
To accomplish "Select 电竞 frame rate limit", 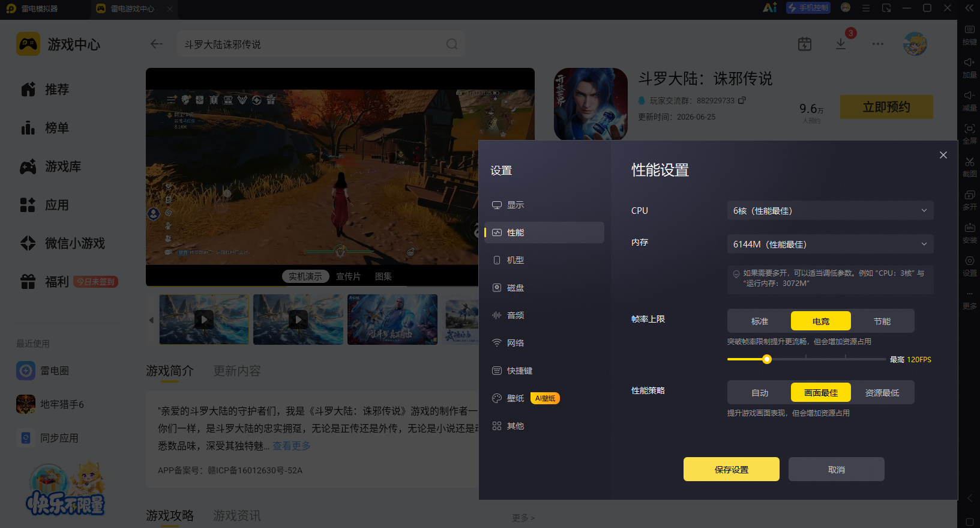I will tap(821, 321).
